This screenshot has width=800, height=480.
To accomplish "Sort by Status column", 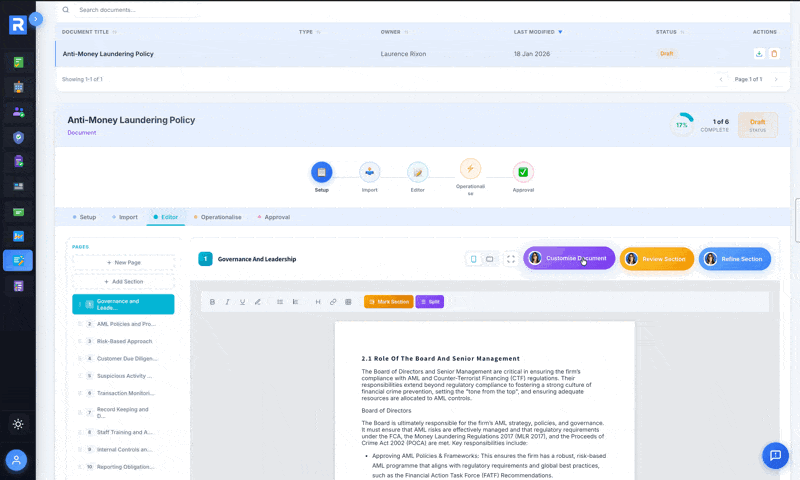I will click(669, 32).
